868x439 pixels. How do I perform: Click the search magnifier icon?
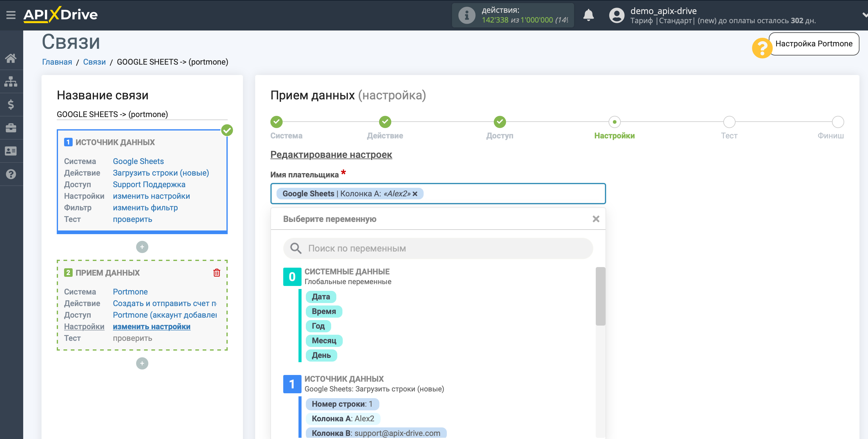pyautogui.click(x=295, y=248)
